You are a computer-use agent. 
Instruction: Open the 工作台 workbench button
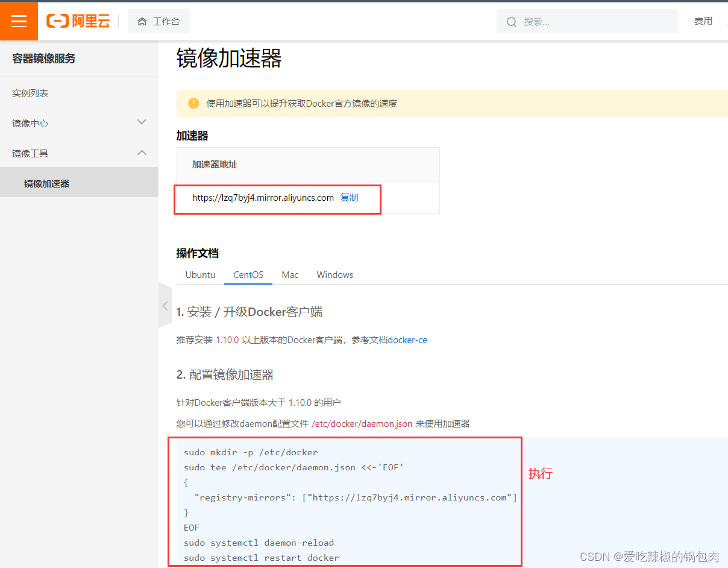click(158, 22)
